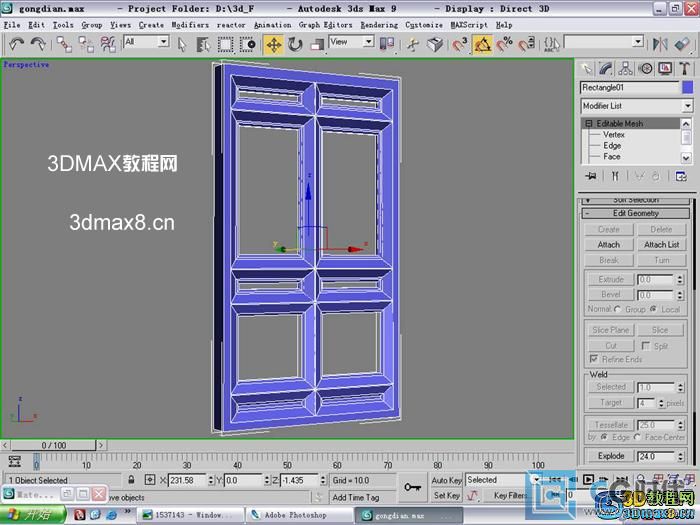Choose the Select Object arrow tool
Image resolution: width=700 pixels, height=525 pixels.
(182, 44)
